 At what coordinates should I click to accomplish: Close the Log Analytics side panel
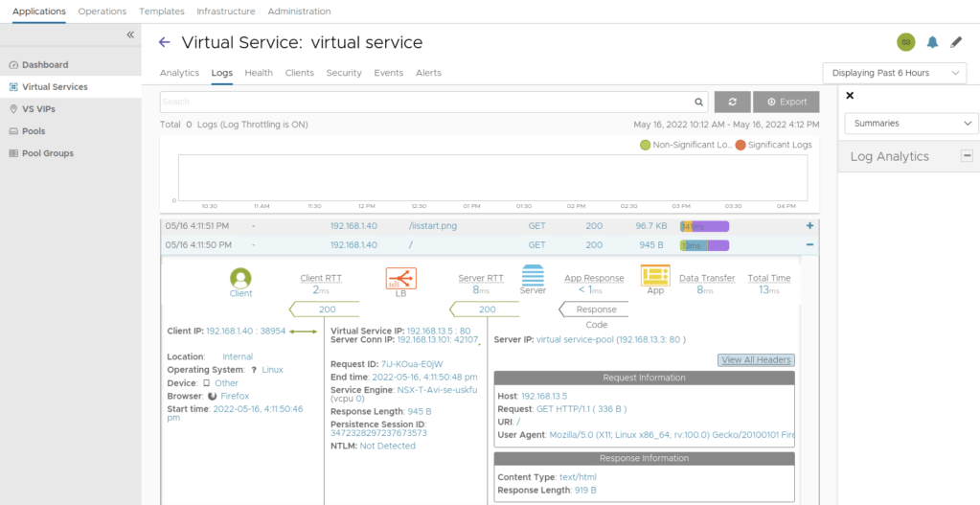pyautogui.click(x=850, y=96)
